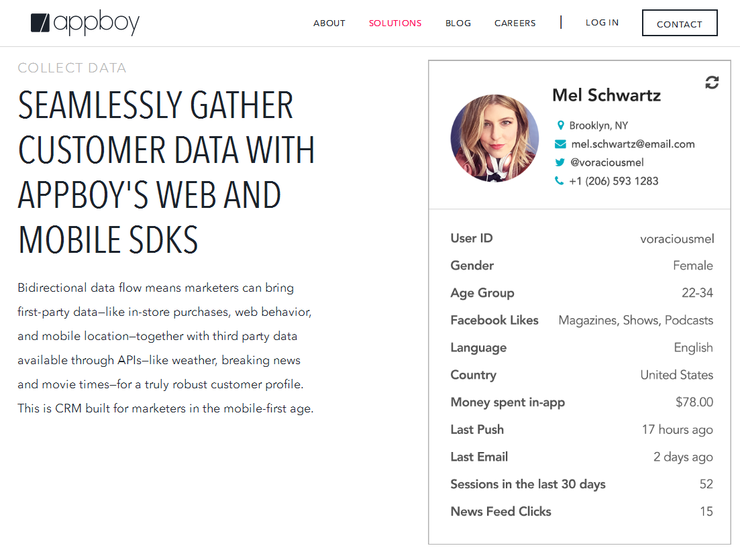Open the Blog section
Image resolution: width=740 pixels, height=560 pixels.
[x=458, y=23]
